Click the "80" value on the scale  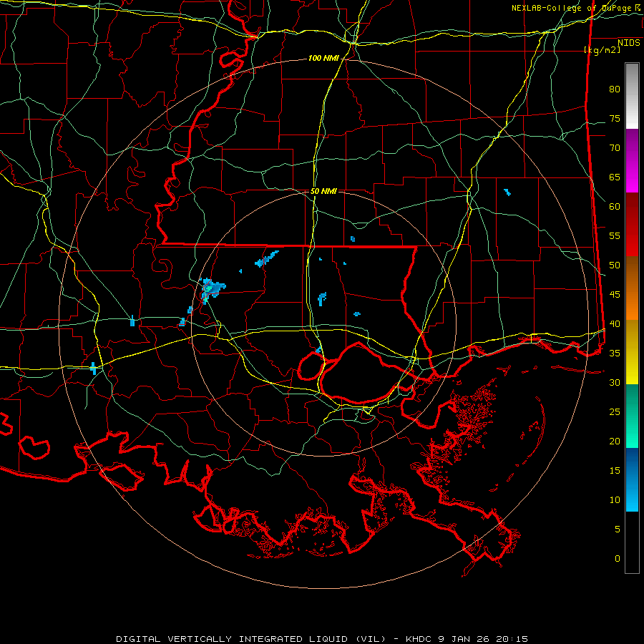(615, 89)
